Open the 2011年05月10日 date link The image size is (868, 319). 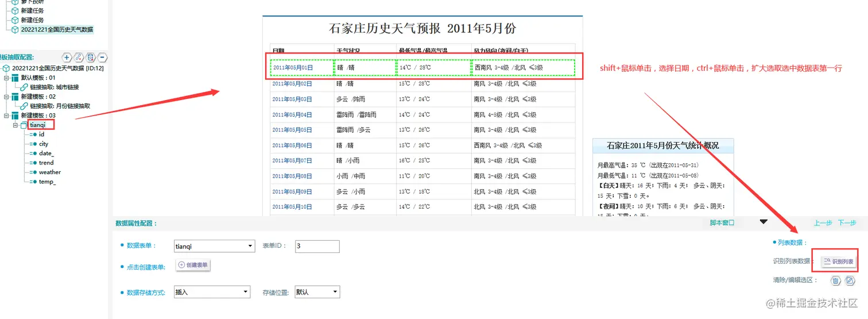[292, 207]
